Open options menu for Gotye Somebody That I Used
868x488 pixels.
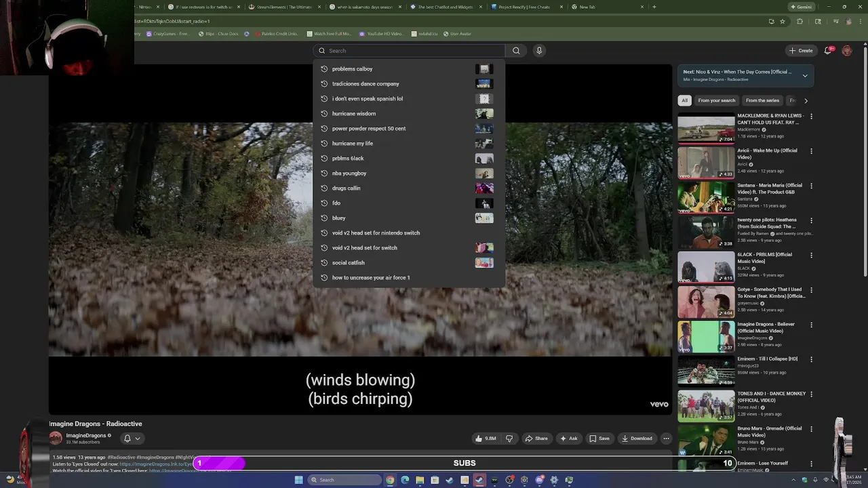(x=811, y=289)
